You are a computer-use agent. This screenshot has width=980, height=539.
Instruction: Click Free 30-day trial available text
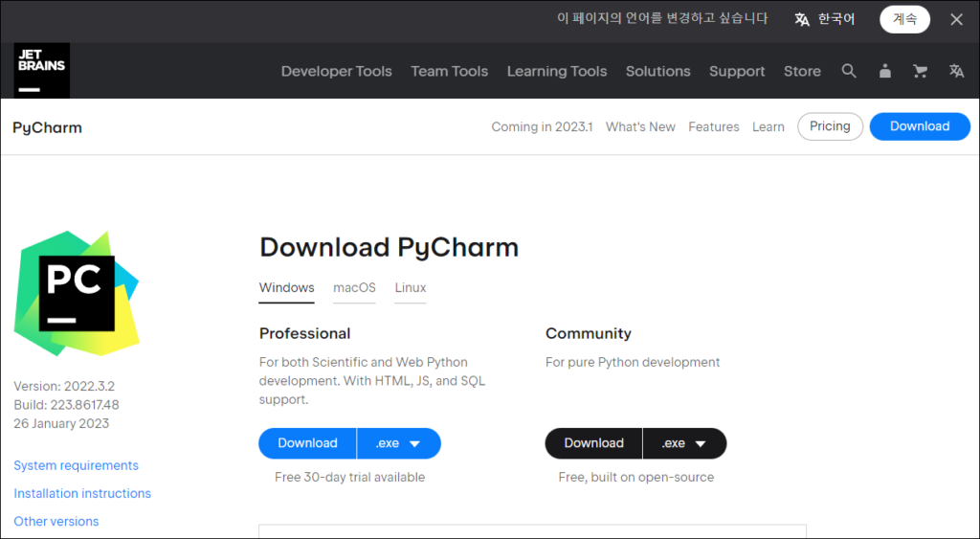(x=350, y=477)
